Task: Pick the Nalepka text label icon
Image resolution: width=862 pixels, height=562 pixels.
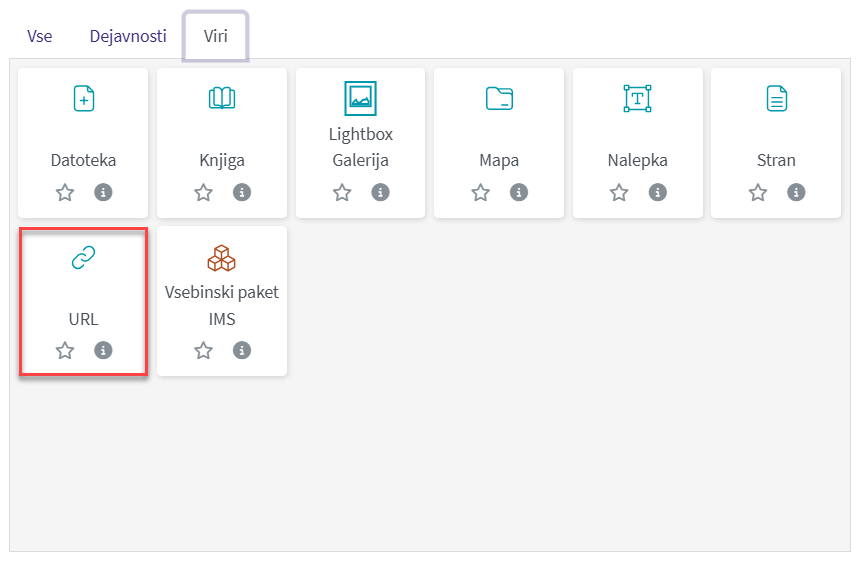Action: pyautogui.click(x=637, y=98)
